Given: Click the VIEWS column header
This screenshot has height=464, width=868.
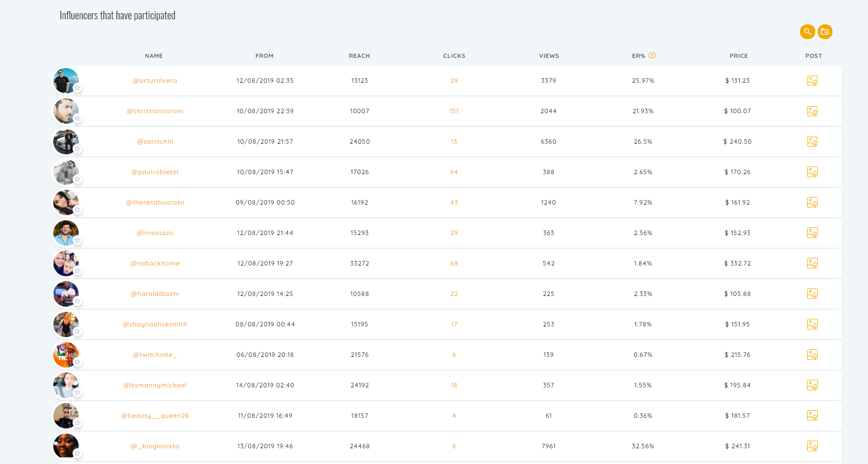Looking at the screenshot, I should click(x=549, y=56).
